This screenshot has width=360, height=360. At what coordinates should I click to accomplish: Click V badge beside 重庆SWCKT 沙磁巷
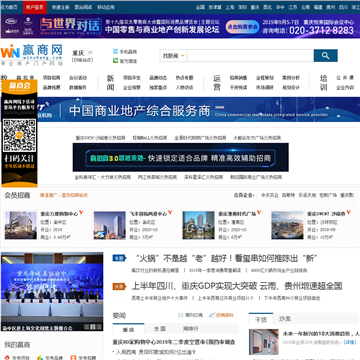(x=349, y=212)
